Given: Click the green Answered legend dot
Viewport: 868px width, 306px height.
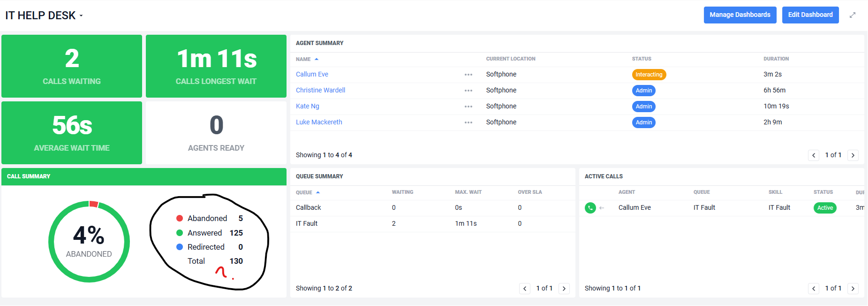Looking at the screenshot, I should tap(180, 233).
